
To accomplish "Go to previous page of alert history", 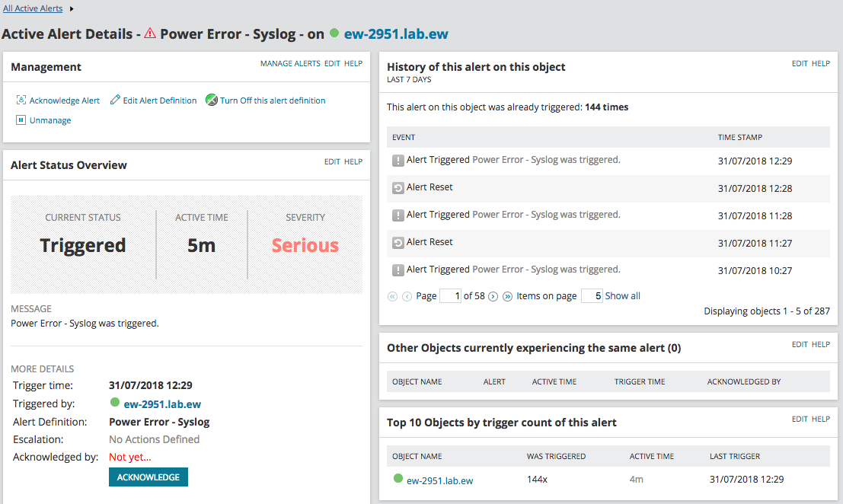I will point(407,296).
